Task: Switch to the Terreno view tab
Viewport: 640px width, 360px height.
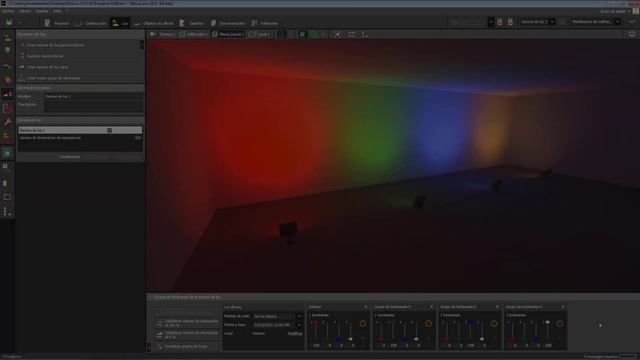Action: click(x=162, y=35)
